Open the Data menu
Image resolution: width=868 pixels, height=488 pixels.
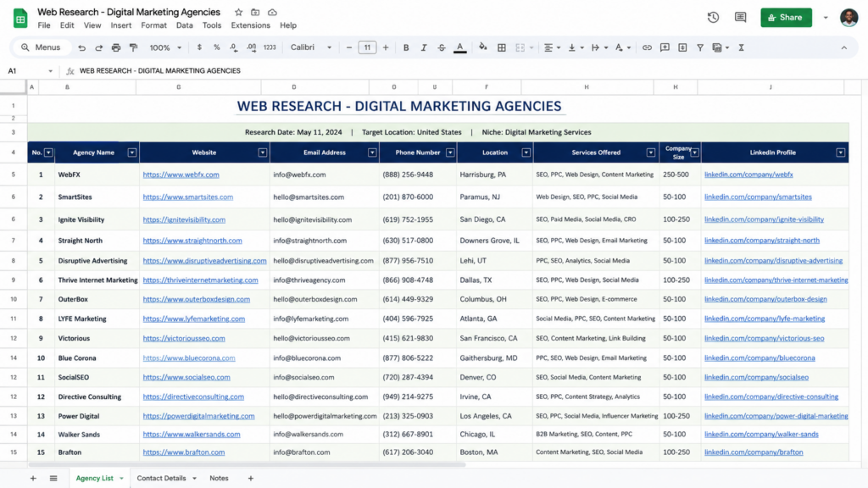[x=184, y=25]
